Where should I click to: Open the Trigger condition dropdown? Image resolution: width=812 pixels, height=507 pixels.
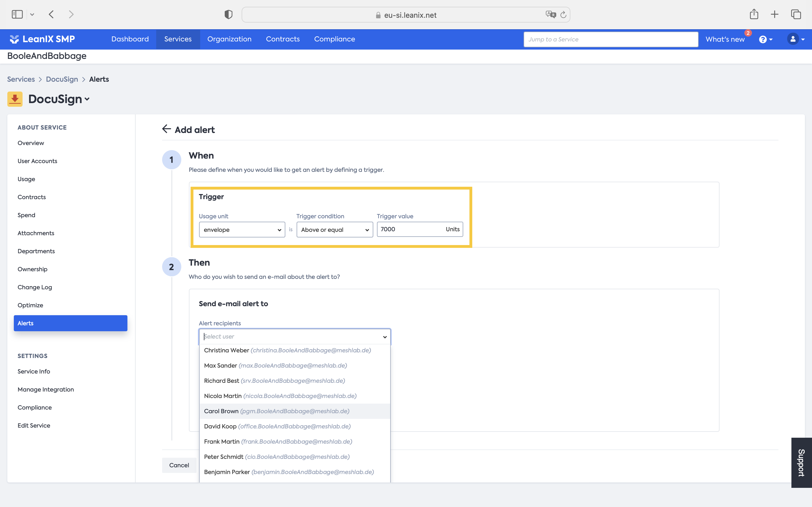pos(335,230)
